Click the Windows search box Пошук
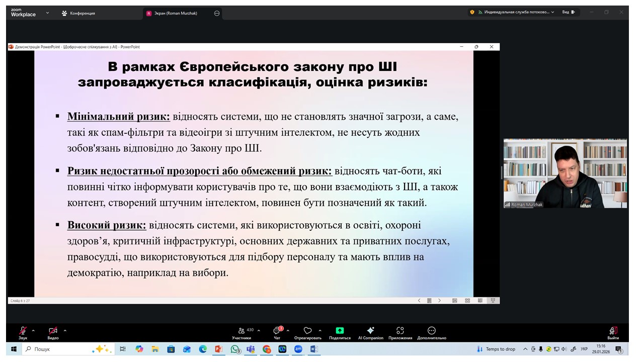Screen dimensions: 644x362 click(x=55, y=349)
